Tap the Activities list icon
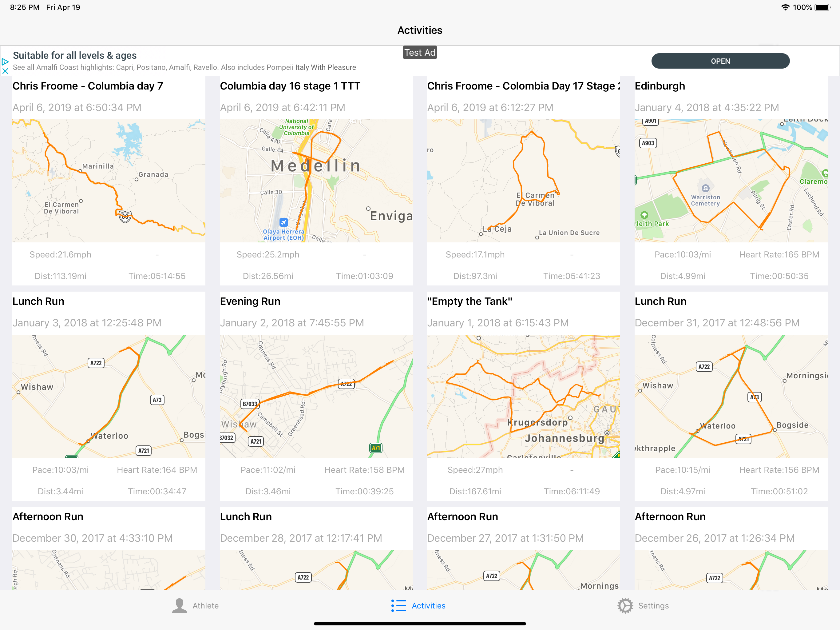Viewport: 840px width, 630px height. tap(398, 606)
